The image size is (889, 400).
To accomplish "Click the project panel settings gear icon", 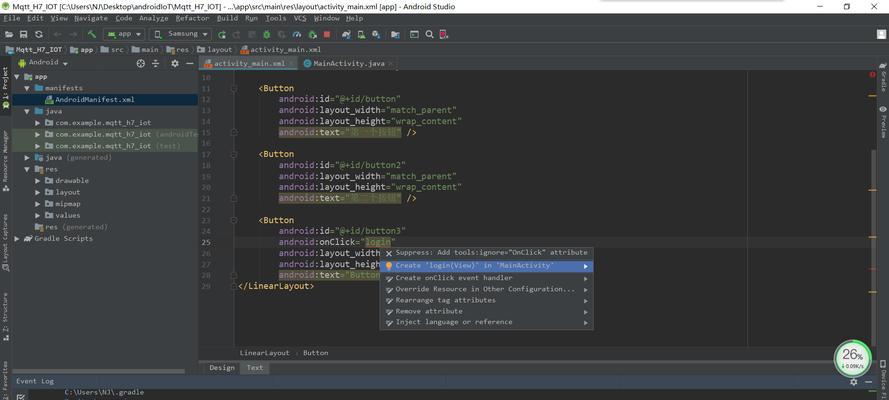I will tap(175, 63).
